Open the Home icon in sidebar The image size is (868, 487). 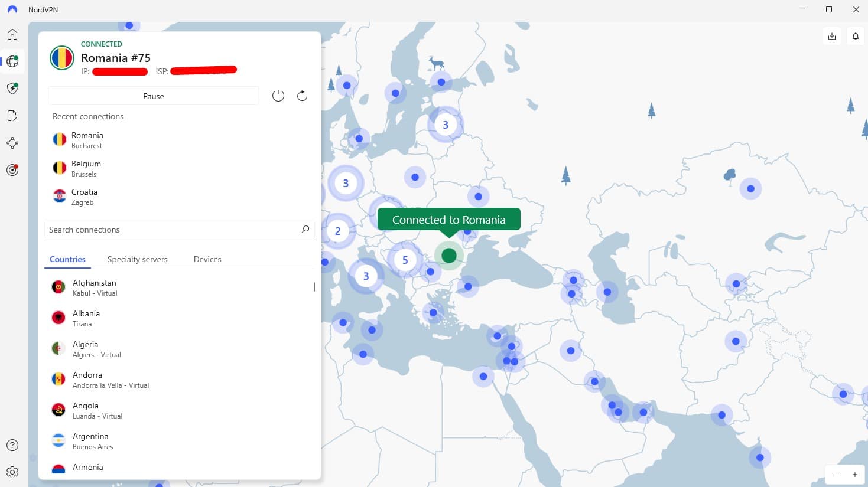click(x=12, y=34)
